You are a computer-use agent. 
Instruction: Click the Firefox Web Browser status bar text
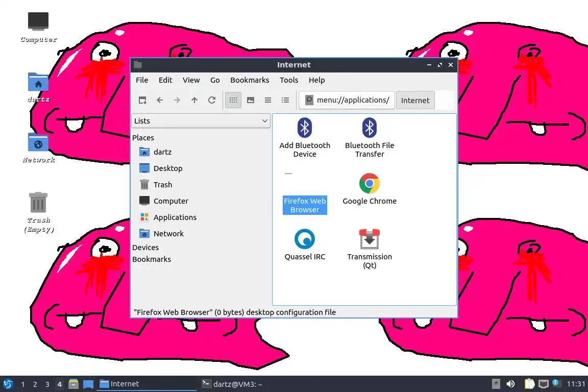coord(235,312)
